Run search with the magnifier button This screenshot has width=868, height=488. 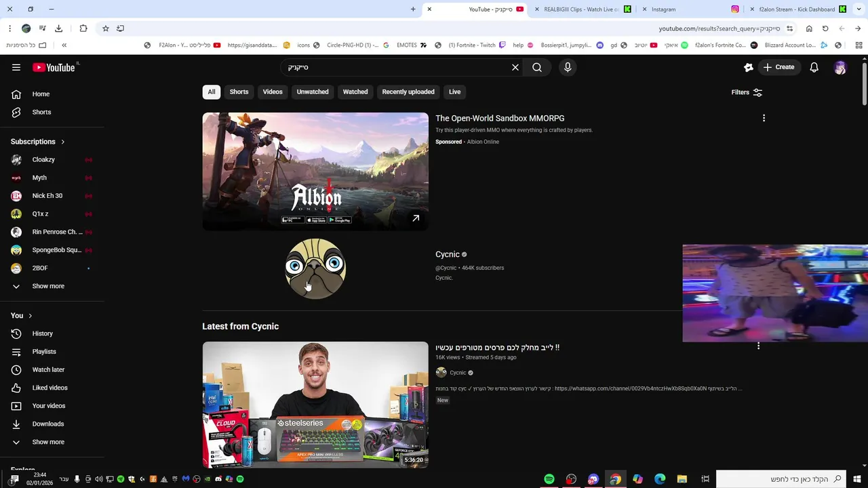coord(537,67)
